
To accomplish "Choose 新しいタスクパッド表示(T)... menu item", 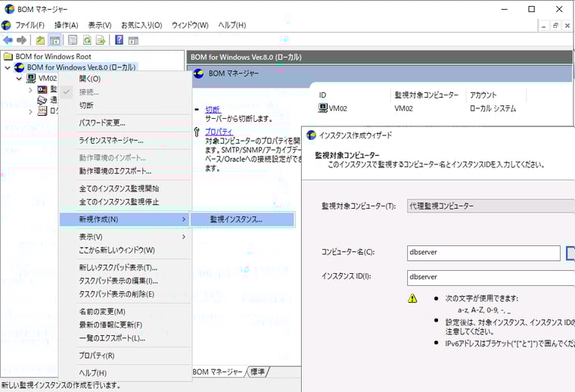I will (x=125, y=268).
